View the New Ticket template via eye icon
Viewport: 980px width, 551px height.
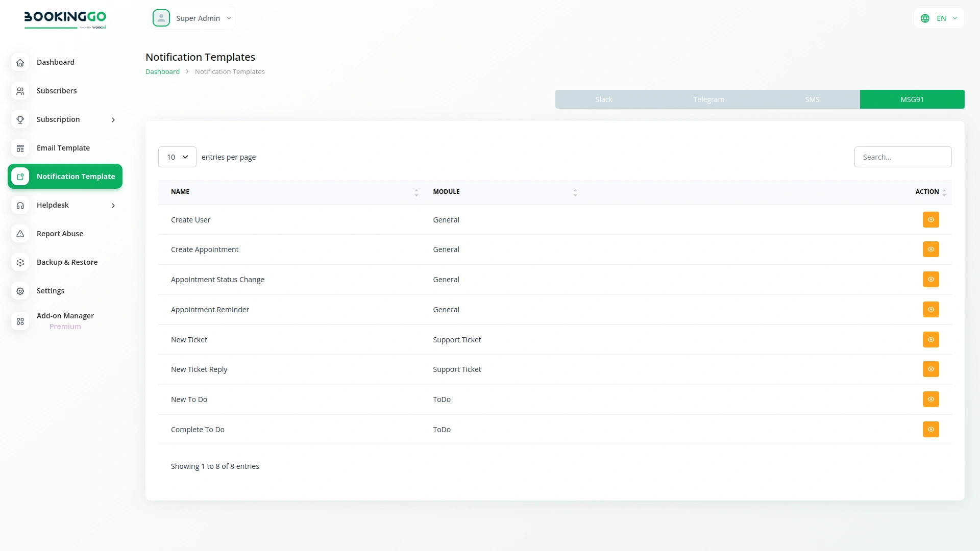coord(930,340)
